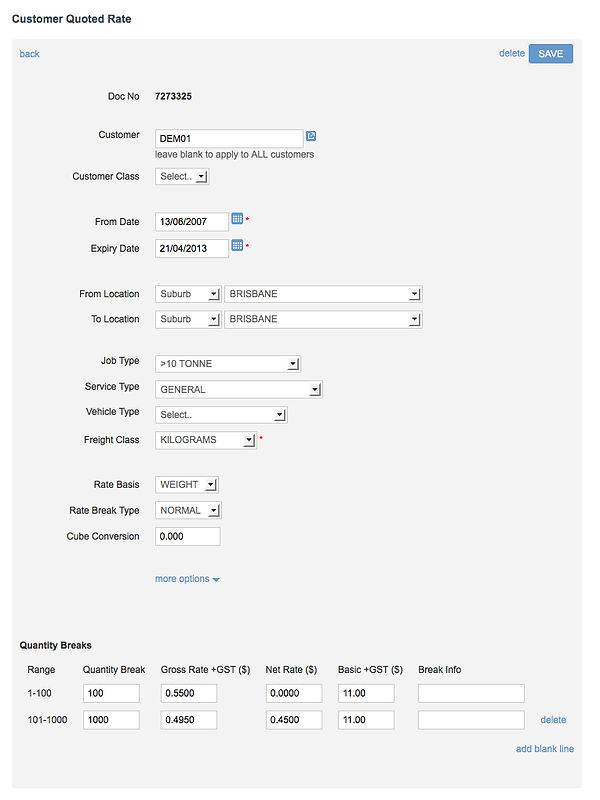This screenshot has width=600, height=800.
Task: Click the SAVE button
Action: 551,54
